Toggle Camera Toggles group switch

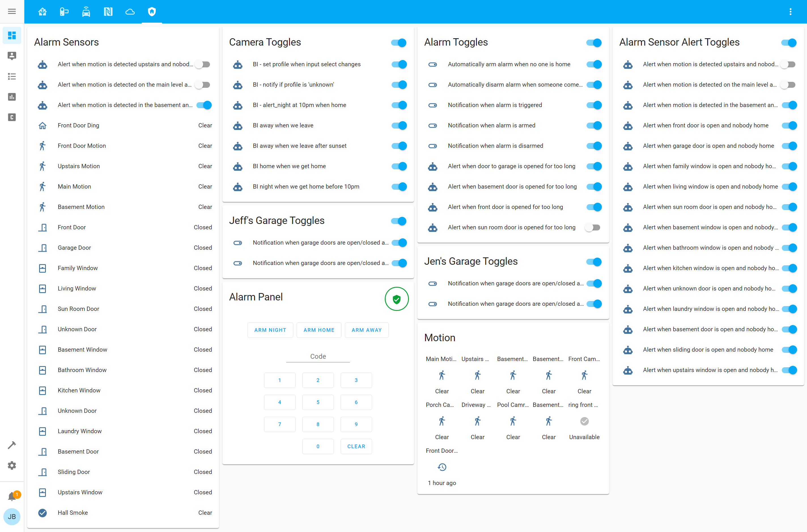tap(399, 43)
